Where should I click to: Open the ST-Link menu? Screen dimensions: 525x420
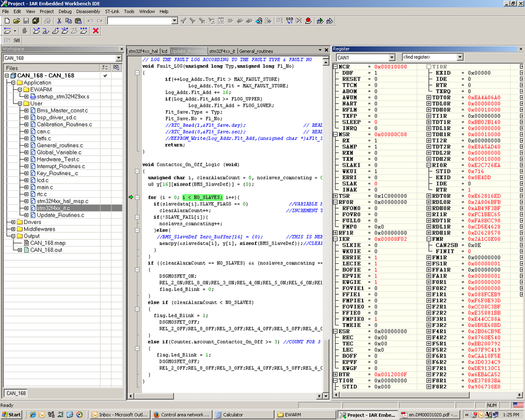[112, 12]
